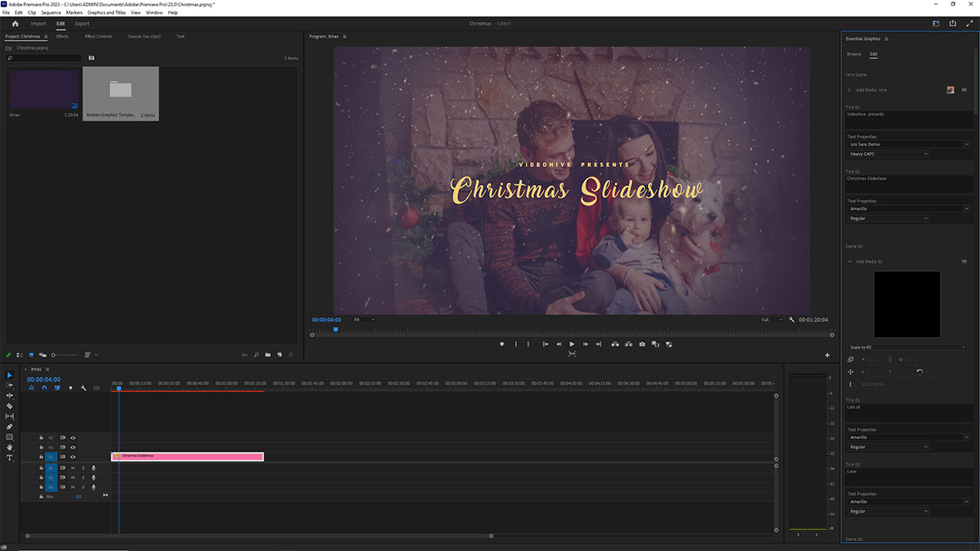Toggle V1 track output eye
Viewport: 980px width, 551px height.
pyautogui.click(x=73, y=457)
